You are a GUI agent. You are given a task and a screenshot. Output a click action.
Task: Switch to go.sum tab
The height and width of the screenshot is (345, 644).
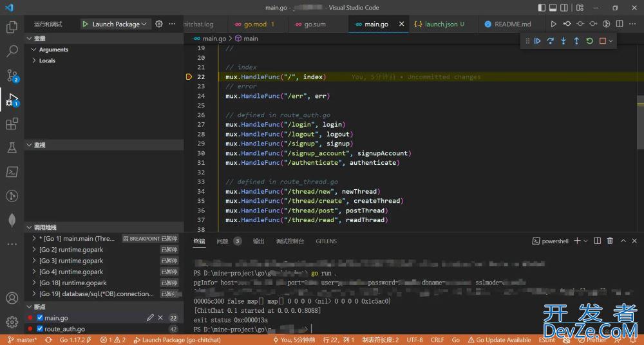316,24
